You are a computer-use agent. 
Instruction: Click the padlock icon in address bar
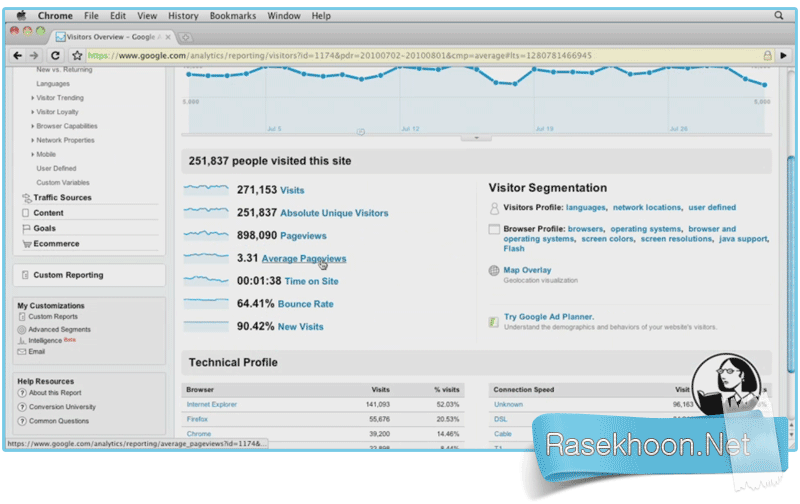point(767,55)
